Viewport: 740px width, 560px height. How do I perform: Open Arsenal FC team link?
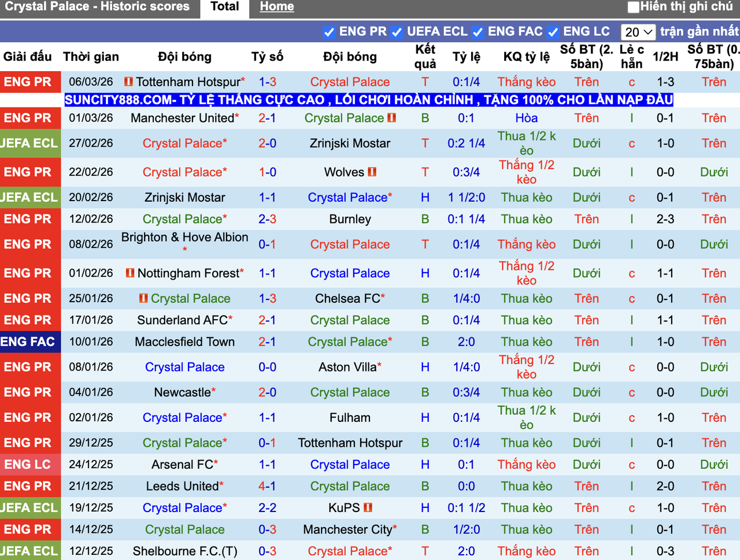[182, 465]
